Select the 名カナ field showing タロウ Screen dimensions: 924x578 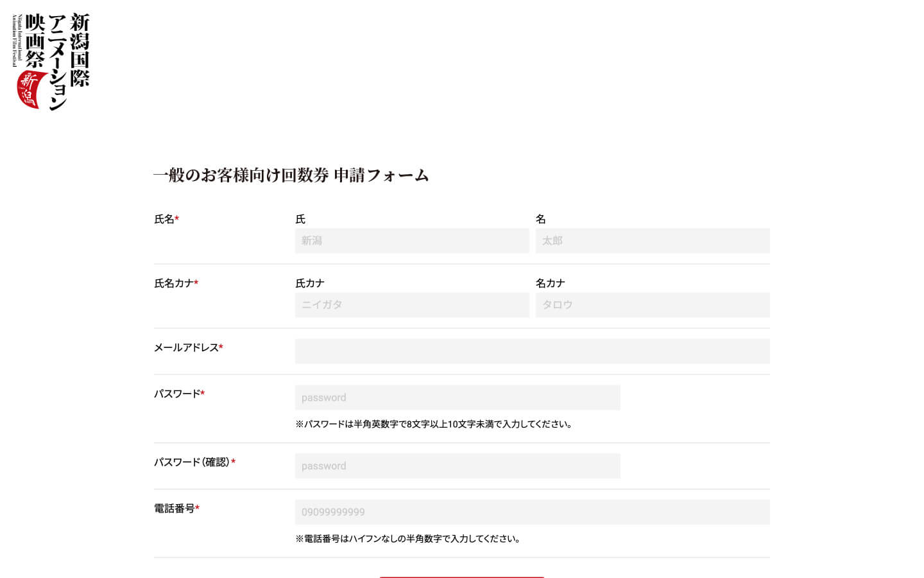(x=653, y=305)
